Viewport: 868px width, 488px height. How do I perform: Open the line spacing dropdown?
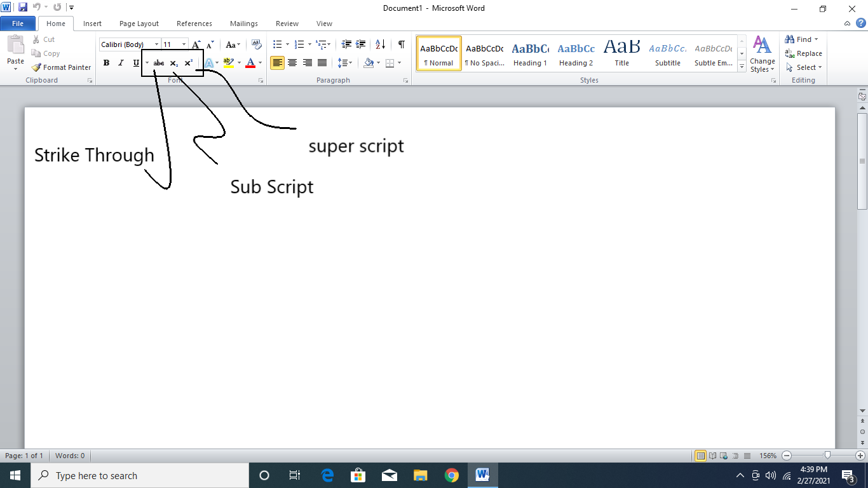[x=345, y=63]
